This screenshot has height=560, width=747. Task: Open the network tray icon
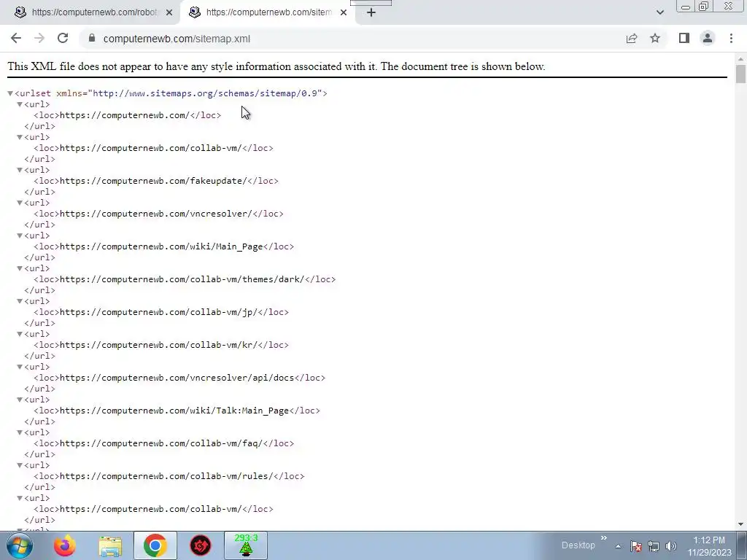pos(654,546)
